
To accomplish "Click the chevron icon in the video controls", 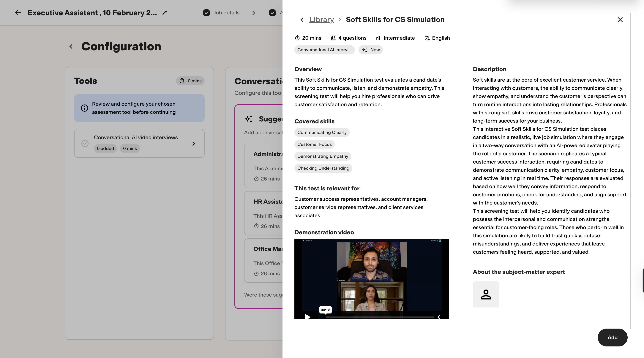I will (x=439, y=317).
